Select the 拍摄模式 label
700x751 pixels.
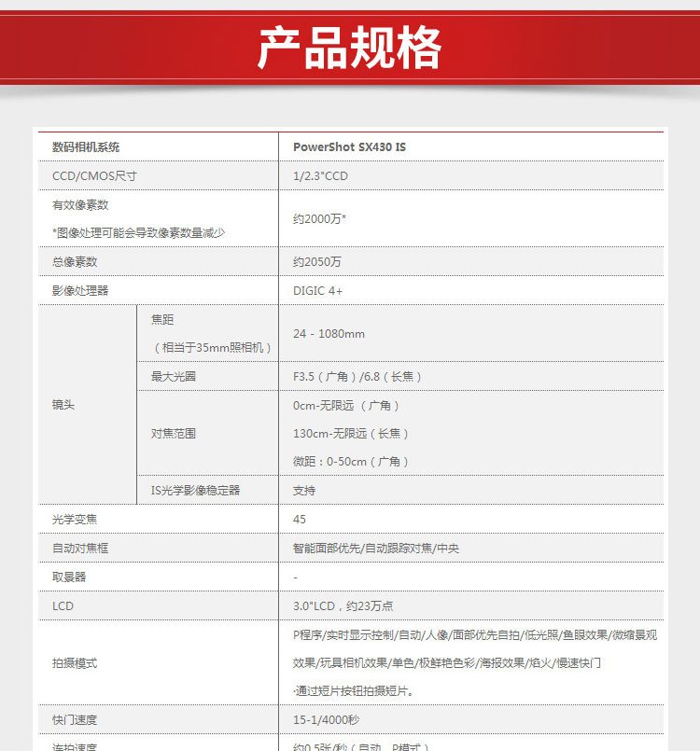point(75,663)
